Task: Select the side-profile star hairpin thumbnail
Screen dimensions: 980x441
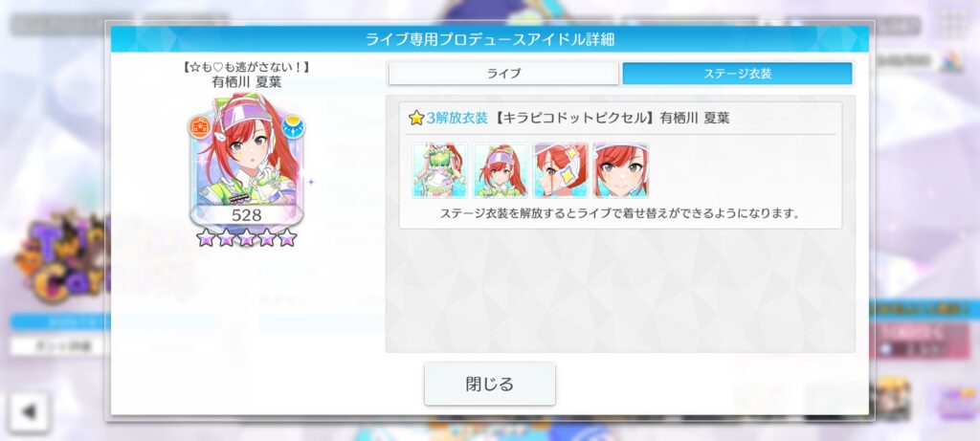Action: pyautogui.click(x=561, y=170)
